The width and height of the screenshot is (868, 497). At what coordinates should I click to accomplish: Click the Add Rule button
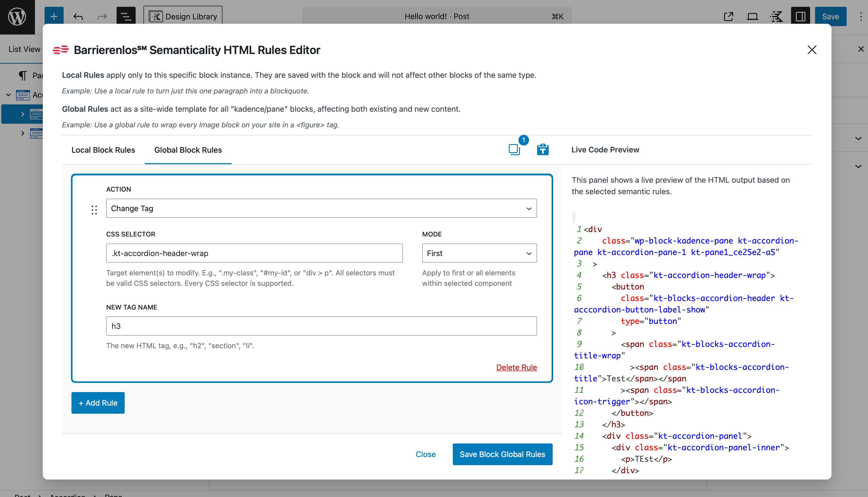[x=98, y=403]
